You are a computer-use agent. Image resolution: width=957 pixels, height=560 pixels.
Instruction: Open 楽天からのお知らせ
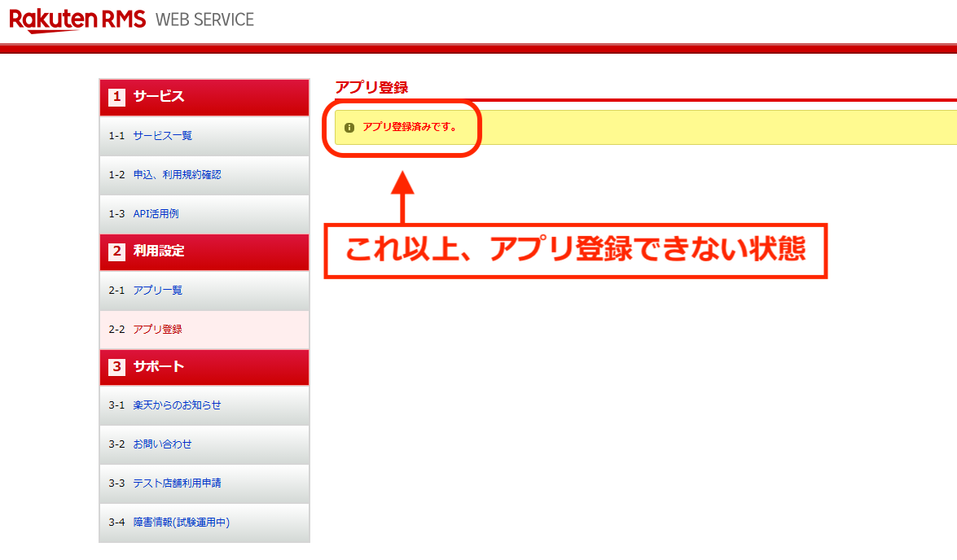click(177, 405)
